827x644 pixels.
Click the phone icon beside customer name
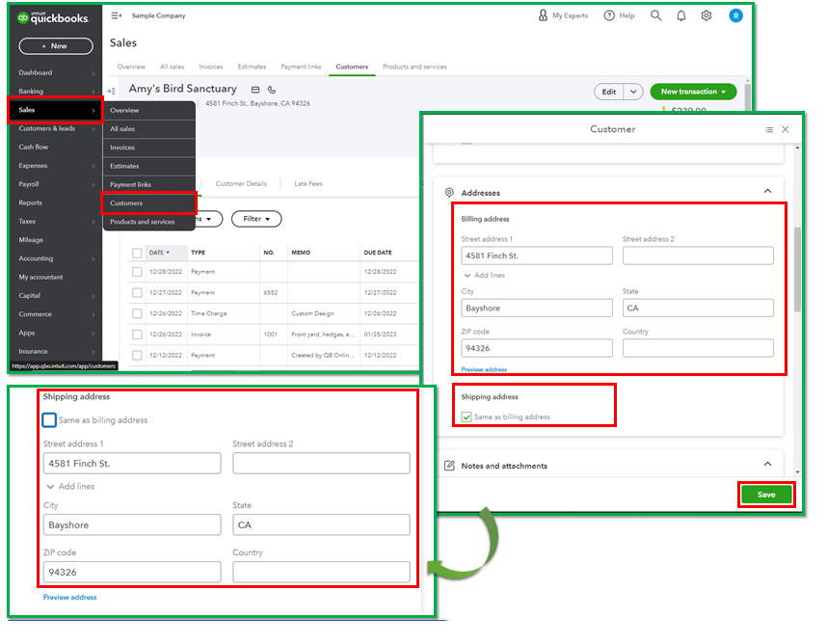tap(272, 90)
